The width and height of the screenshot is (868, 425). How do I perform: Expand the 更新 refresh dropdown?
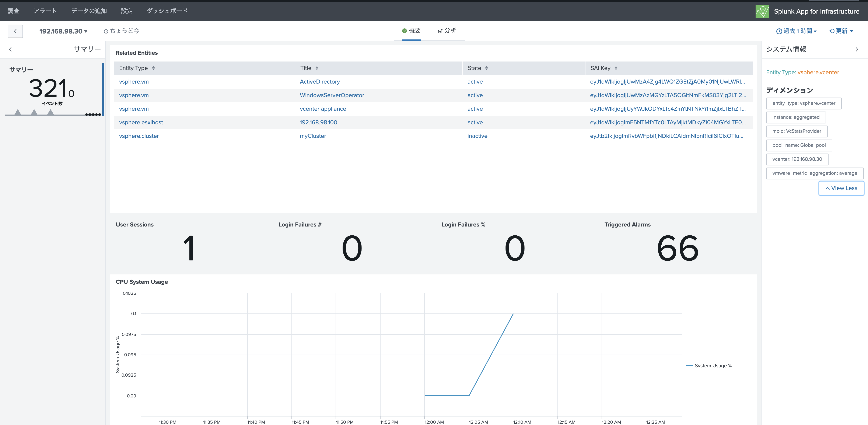[x=841, y=31]
